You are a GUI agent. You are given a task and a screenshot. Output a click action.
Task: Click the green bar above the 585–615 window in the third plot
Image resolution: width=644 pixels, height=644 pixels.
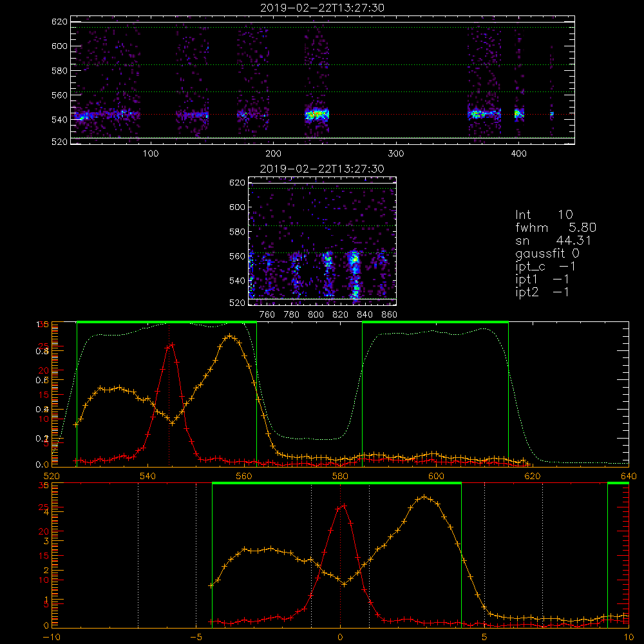pos(435,322)
